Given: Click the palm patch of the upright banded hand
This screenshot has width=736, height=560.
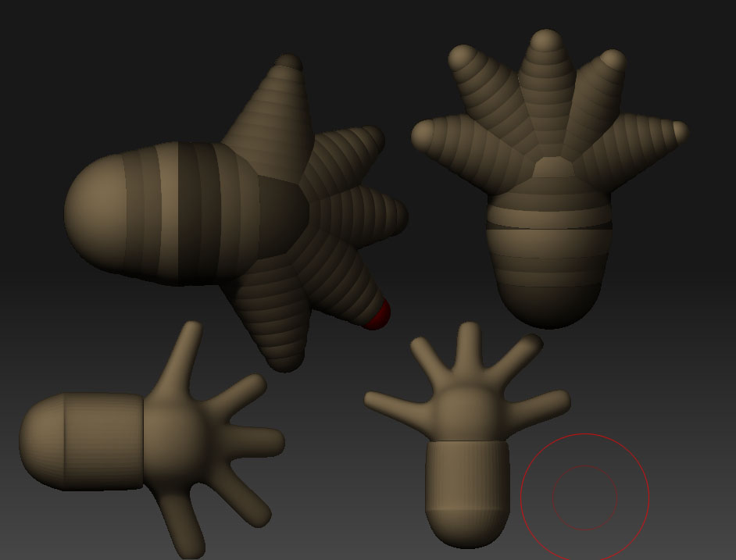Looking at the screenshot, I should (x=553, y=167).
